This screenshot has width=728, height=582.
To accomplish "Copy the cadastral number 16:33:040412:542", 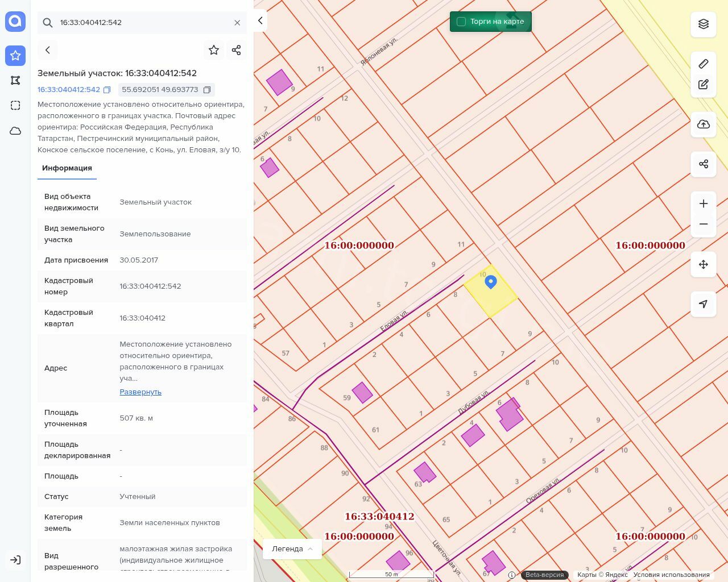I will pos(107,90).
